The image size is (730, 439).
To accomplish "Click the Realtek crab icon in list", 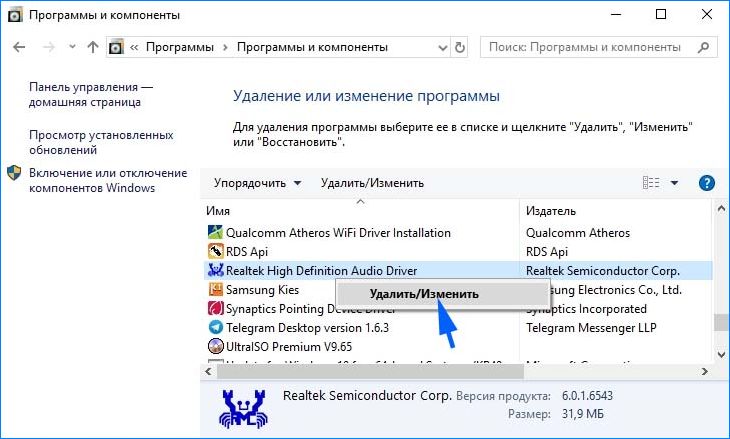I will click(215, 270).
